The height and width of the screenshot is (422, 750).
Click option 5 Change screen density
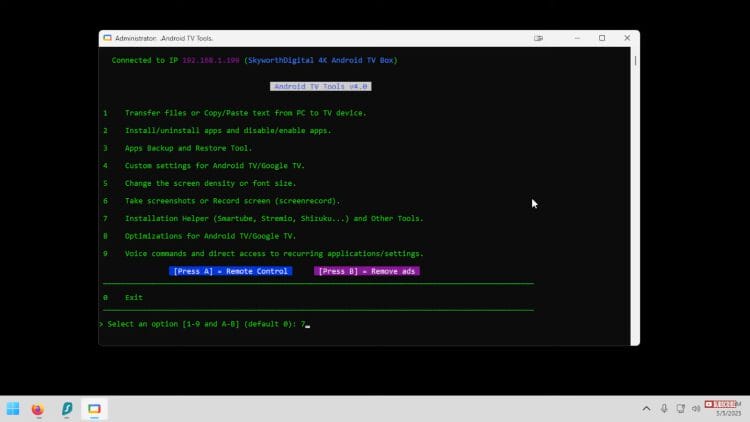[210, 183]
